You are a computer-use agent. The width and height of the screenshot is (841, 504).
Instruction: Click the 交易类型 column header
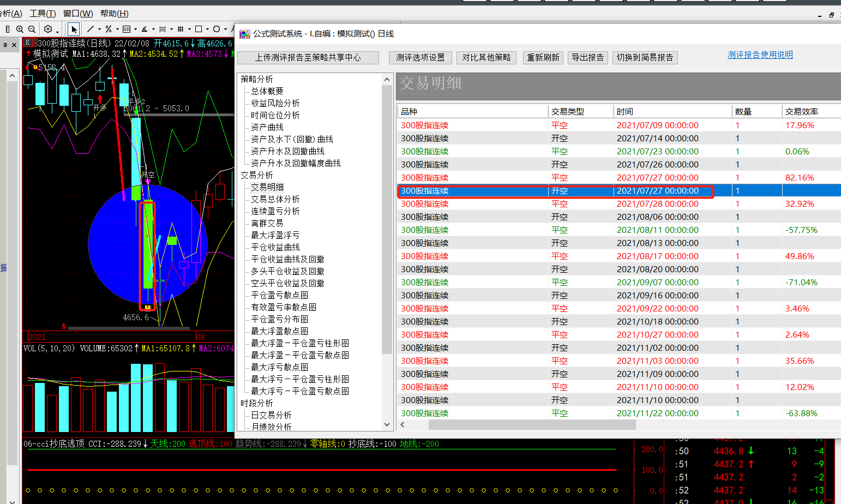(581, 111)
